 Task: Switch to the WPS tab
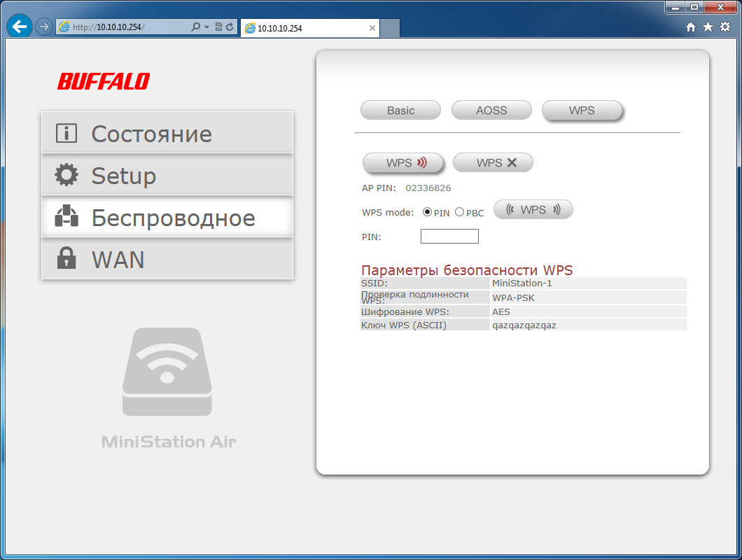coord(582,111)
